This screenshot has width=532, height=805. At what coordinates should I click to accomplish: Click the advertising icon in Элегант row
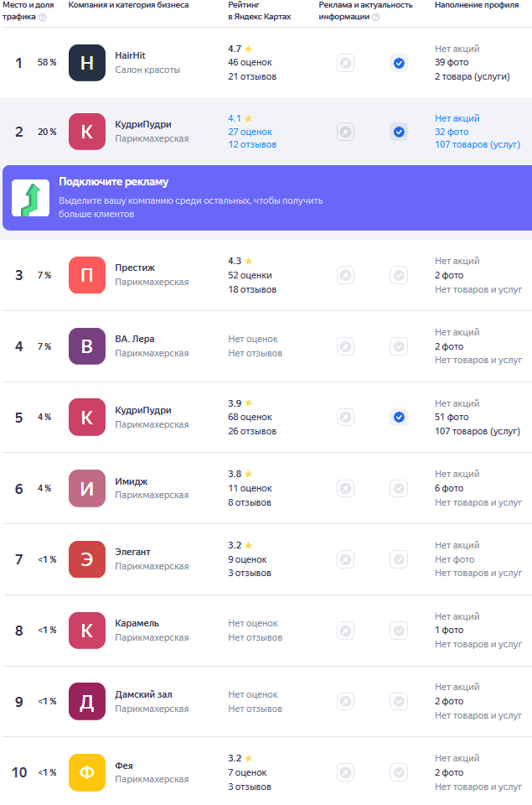(x=346, y=559)
